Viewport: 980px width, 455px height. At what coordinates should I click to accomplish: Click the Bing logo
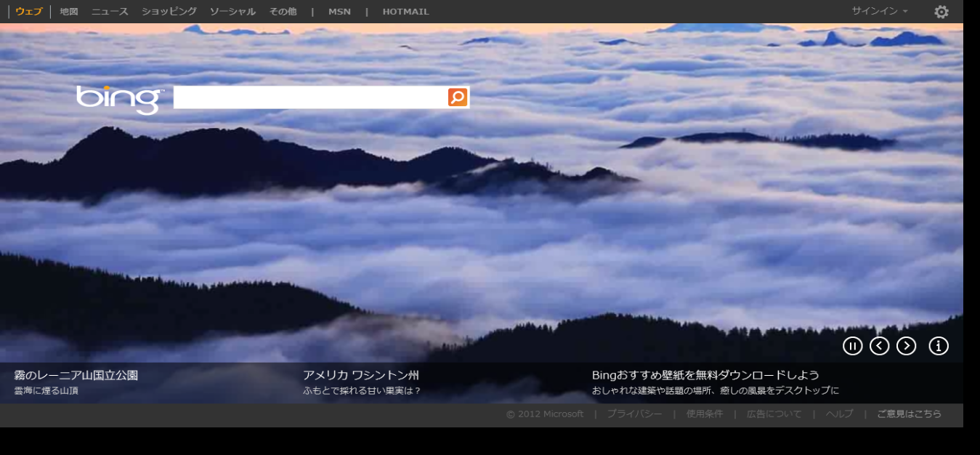coord(120,99)
